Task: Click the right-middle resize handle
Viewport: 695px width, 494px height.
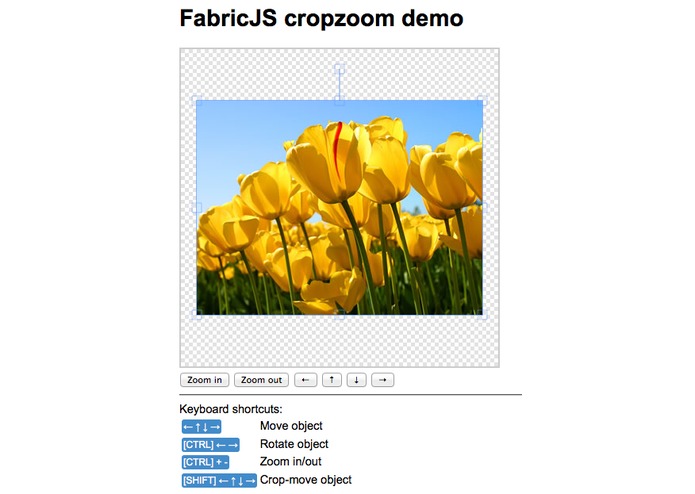Action: pyautogui.click(x=483, y=208)
